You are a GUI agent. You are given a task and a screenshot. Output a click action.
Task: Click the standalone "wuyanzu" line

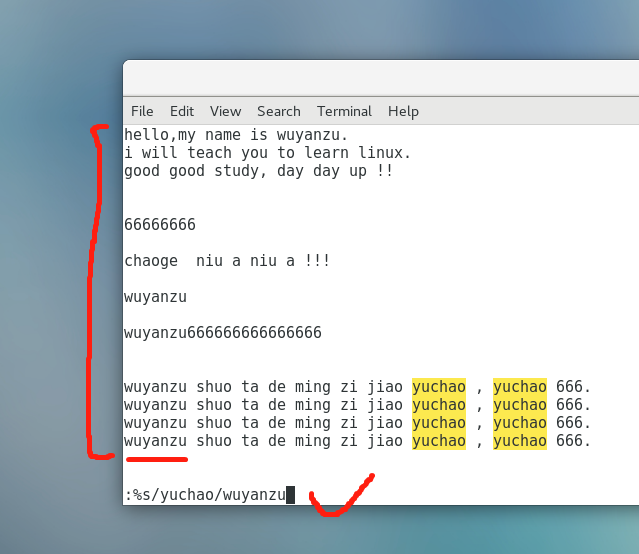[x=155, y=297]
